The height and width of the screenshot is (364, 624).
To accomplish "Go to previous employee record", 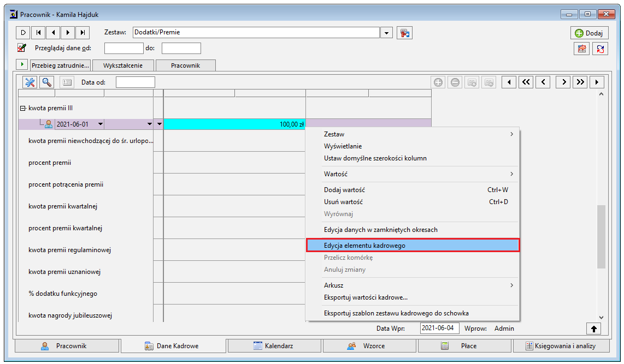I will 53,33.
